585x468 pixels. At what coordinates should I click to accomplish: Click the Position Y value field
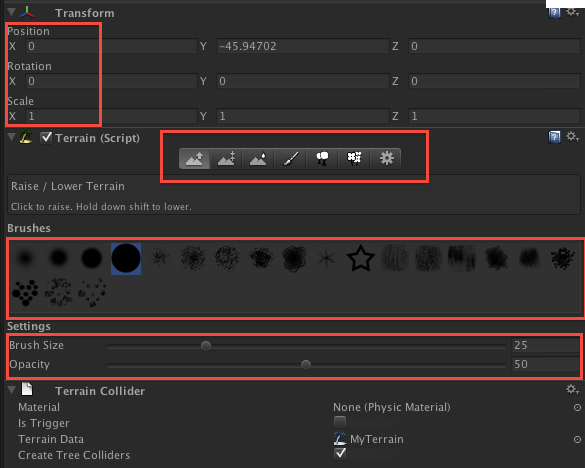click(x=303, y=46)
